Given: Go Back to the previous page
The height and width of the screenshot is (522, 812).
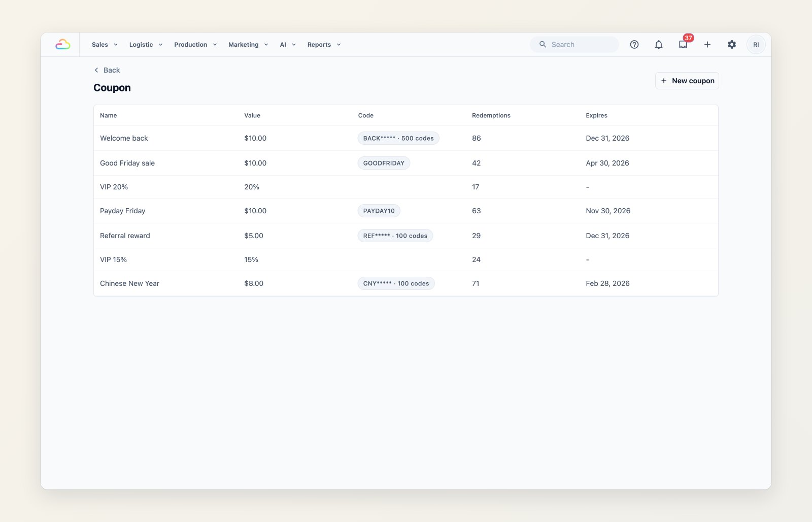Looking at the screenshot, I should 107,70.
